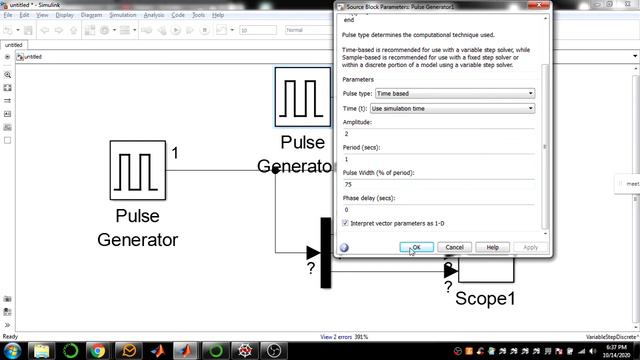
Task: Click the dialog help question-mark icon
Action: (x=344, y=248)
